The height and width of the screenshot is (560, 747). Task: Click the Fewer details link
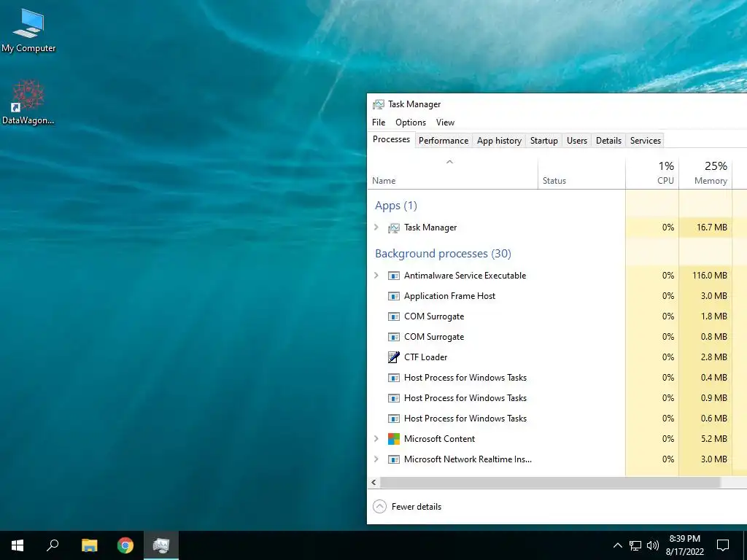(417, 507)
